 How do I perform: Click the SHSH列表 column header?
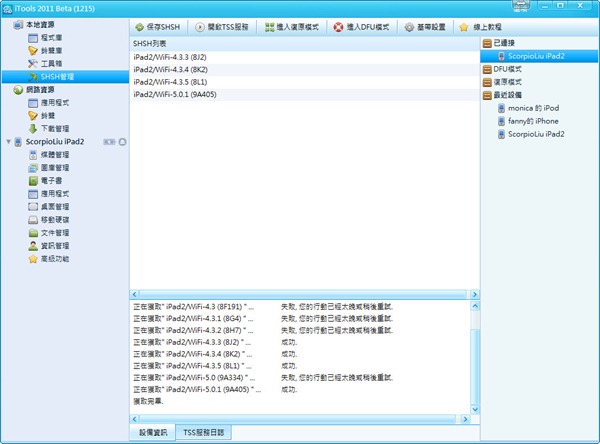pyautogui.click(x=305, y=44)
